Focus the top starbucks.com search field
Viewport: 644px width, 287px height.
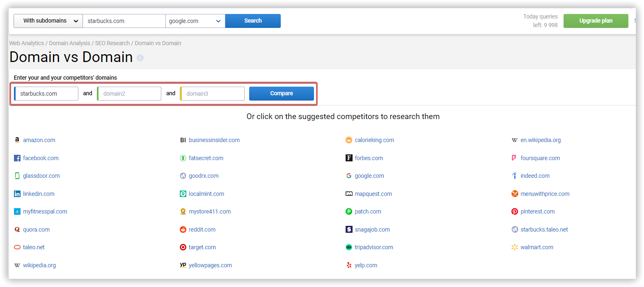click(124, 21)
